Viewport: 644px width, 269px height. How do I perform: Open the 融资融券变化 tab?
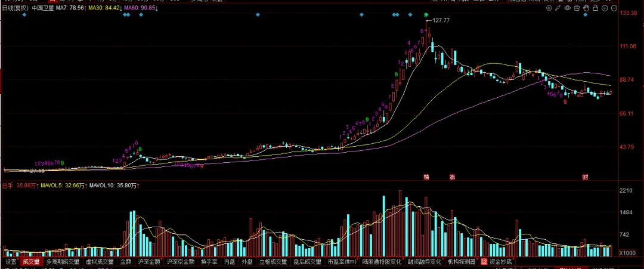pyautogui.click(x=424, y=261)
